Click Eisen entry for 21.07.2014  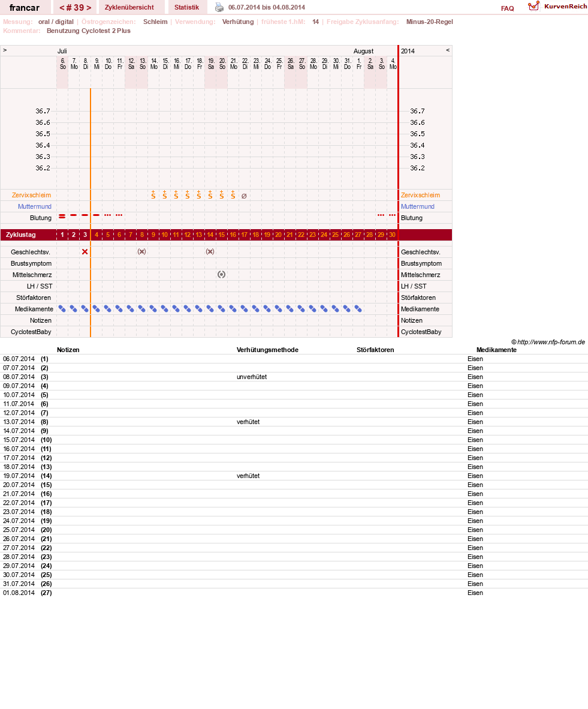click(x=475, y=494)
